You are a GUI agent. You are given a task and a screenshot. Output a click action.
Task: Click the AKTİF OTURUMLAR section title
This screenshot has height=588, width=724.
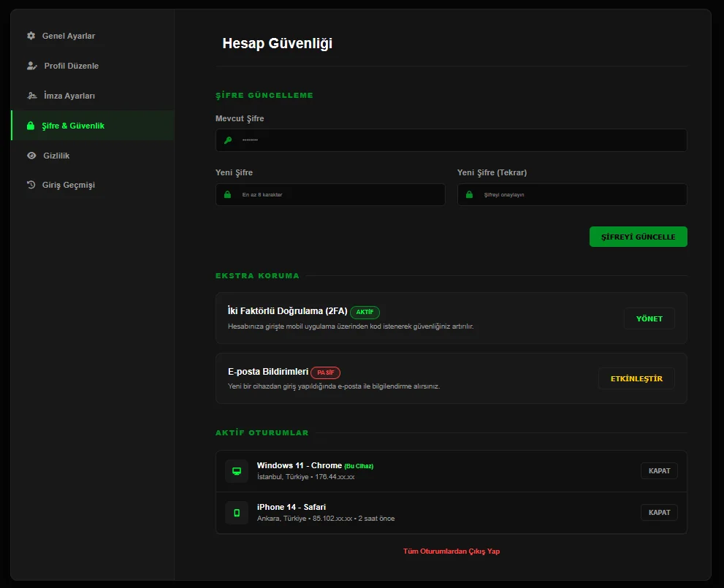(262, 432)
